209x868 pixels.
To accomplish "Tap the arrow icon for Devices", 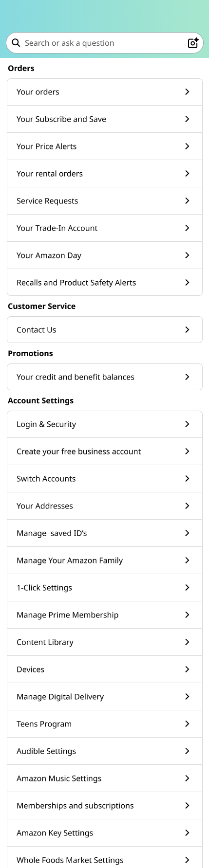I will tap(187, 669).
